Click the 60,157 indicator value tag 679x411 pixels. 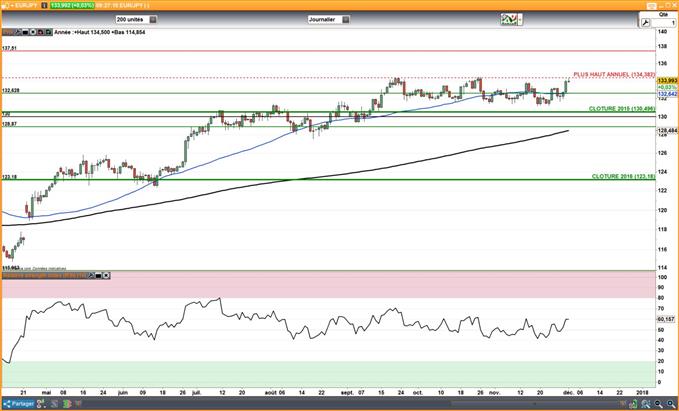click(667, 319)
